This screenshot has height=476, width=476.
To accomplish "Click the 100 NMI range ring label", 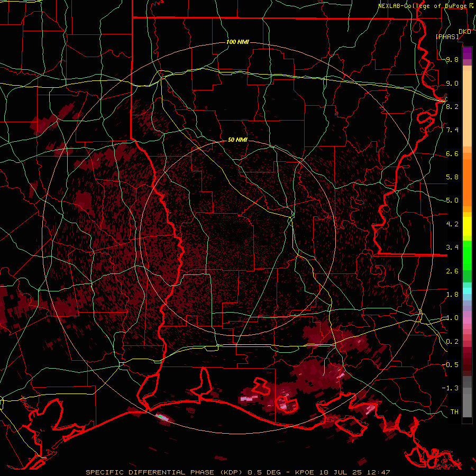I will click(237, 42).
